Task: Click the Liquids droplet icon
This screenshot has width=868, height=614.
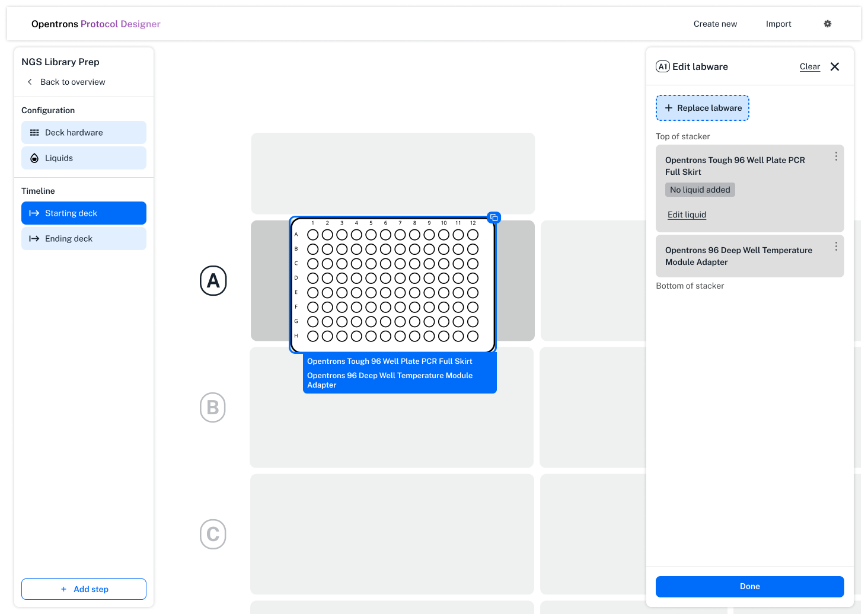Action: [34, 158]
